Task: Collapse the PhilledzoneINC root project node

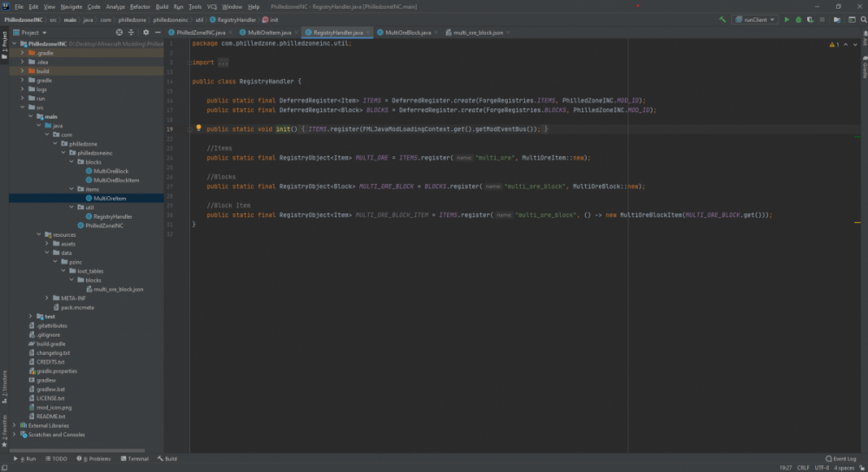Action: 15,43
